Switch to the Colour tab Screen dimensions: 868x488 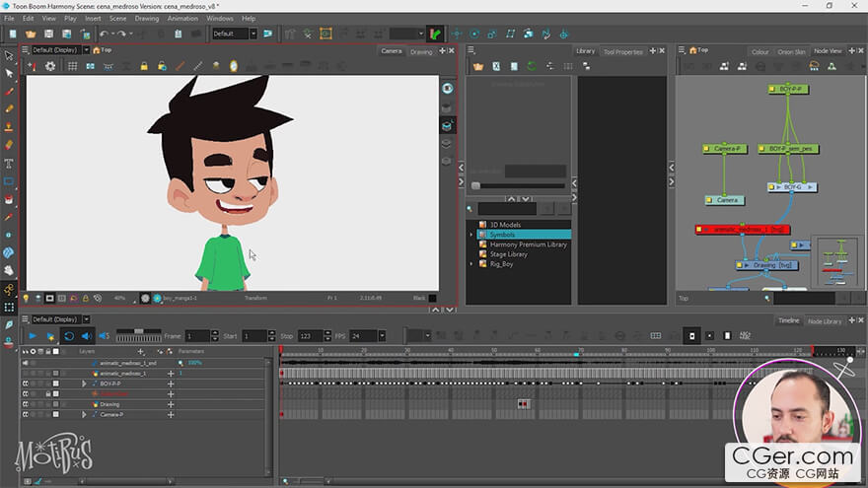click(760, 51)
